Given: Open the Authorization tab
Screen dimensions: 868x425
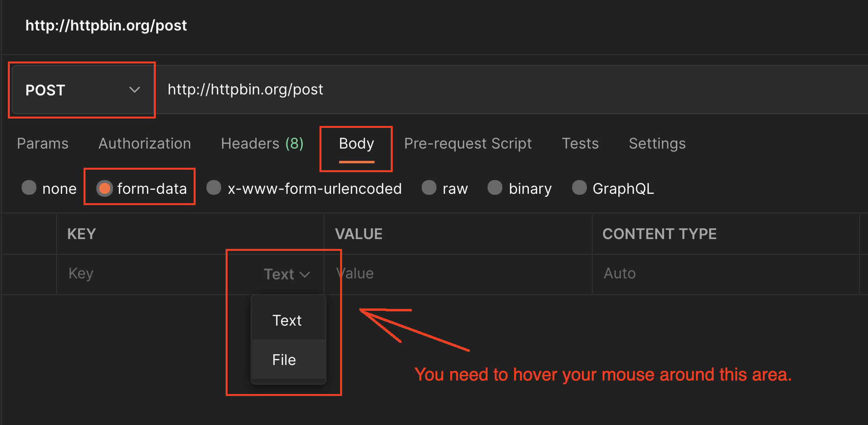Looking at the screenshot, I should (145, 144).
